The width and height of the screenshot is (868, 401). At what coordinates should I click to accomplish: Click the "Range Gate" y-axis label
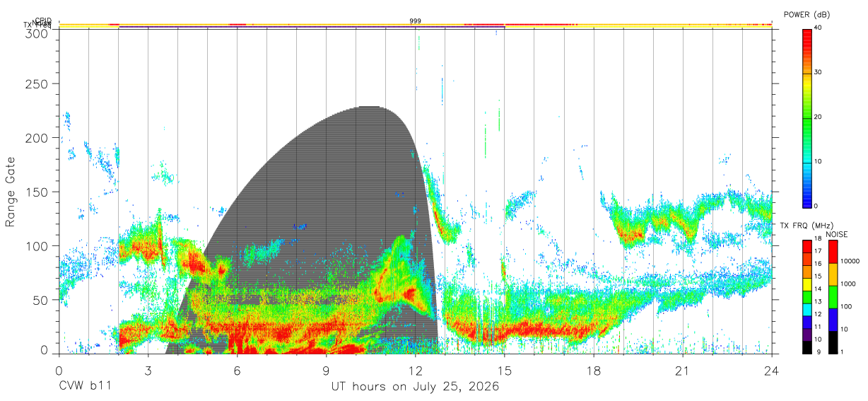[x=11, y=192]
